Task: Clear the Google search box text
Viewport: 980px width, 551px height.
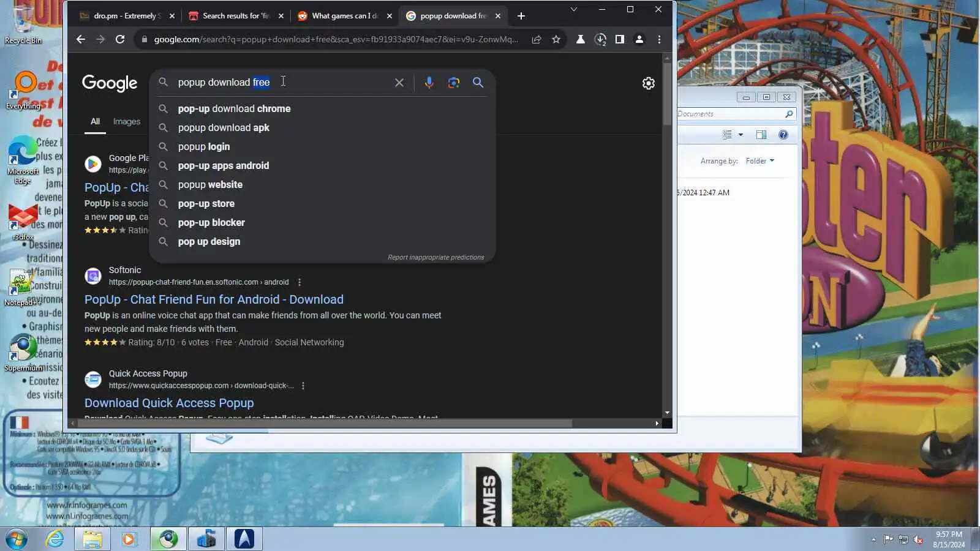Action: point(399,83)
